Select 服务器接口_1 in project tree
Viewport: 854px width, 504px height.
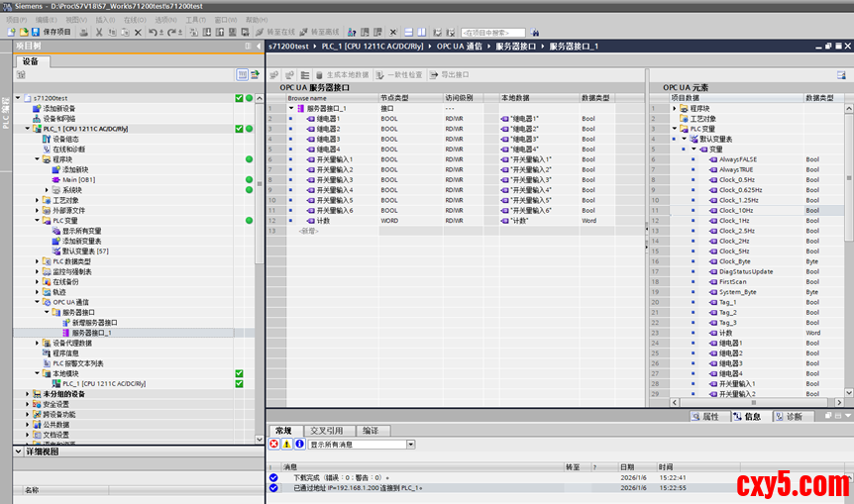click(x=91, y=333)
